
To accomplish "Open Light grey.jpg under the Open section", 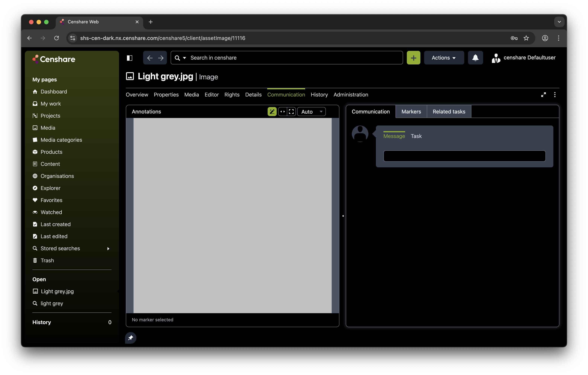I will click(x=57, y=291).
